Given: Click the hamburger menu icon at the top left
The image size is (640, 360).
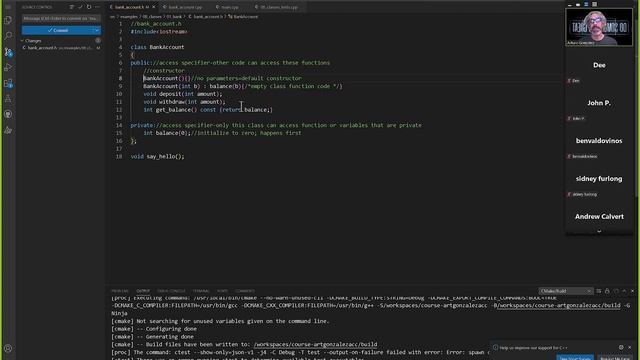Looking at the screenshot, I should tap(8, 7).
